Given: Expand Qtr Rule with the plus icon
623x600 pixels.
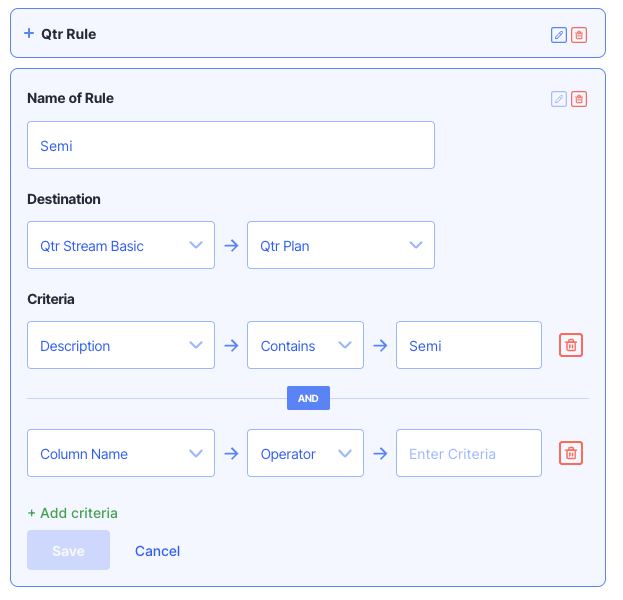Looking at the screenshot, I should [x=29, y=34].
